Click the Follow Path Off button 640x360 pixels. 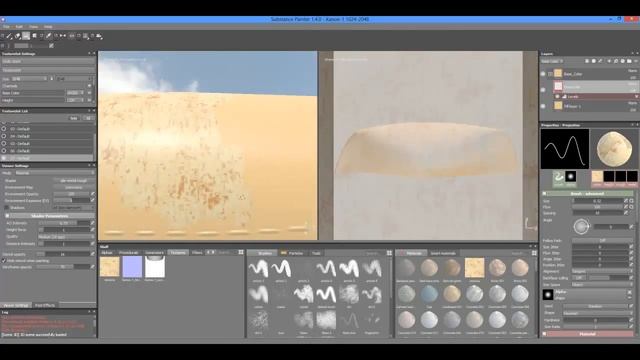click(602, 240)
